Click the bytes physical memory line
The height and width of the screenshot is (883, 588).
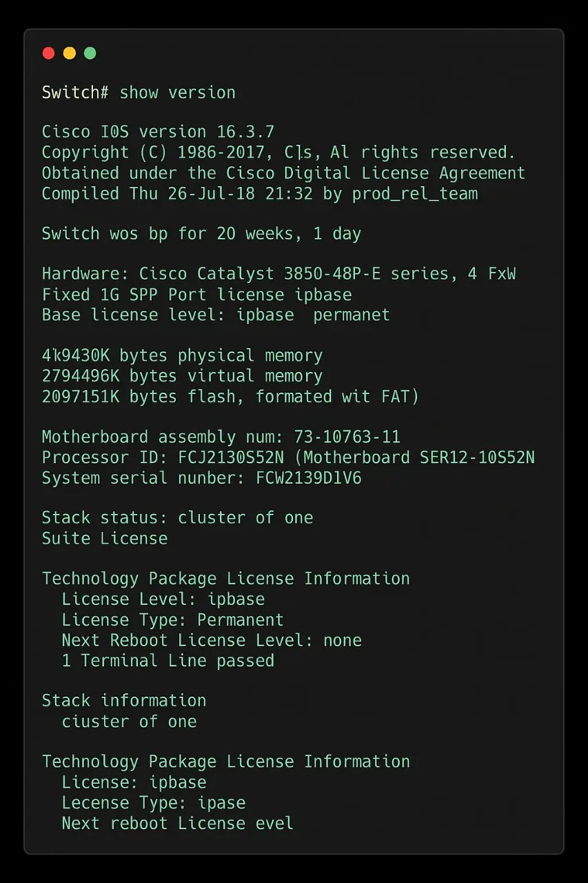click(x=182, y=356)
